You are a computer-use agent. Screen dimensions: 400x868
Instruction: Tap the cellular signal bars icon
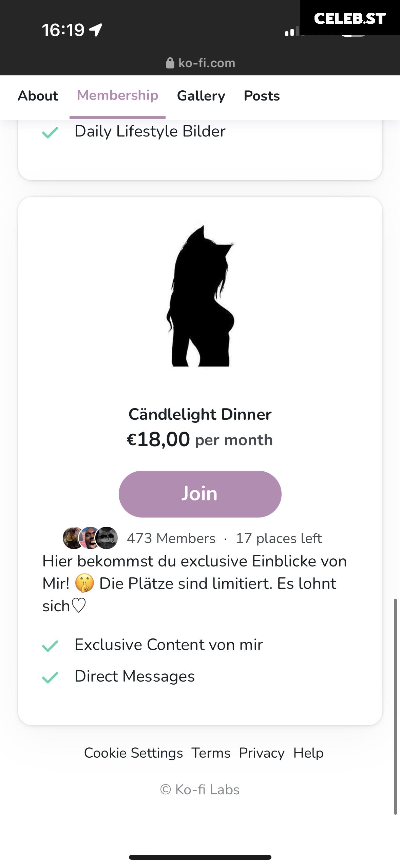292,31
